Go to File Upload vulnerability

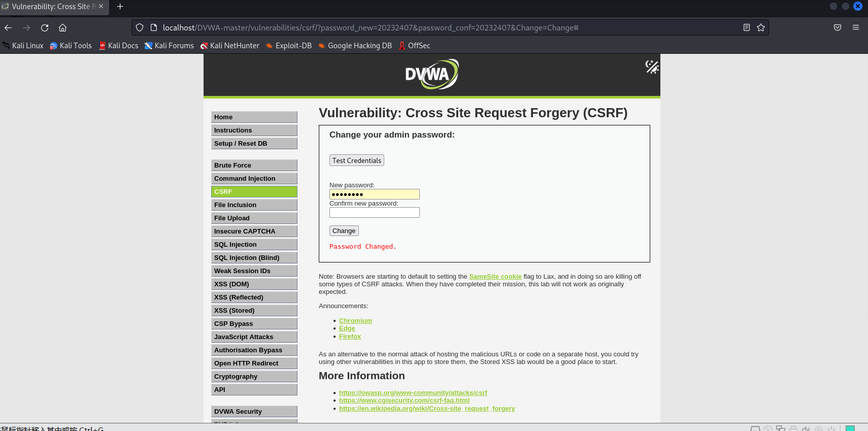254,218
